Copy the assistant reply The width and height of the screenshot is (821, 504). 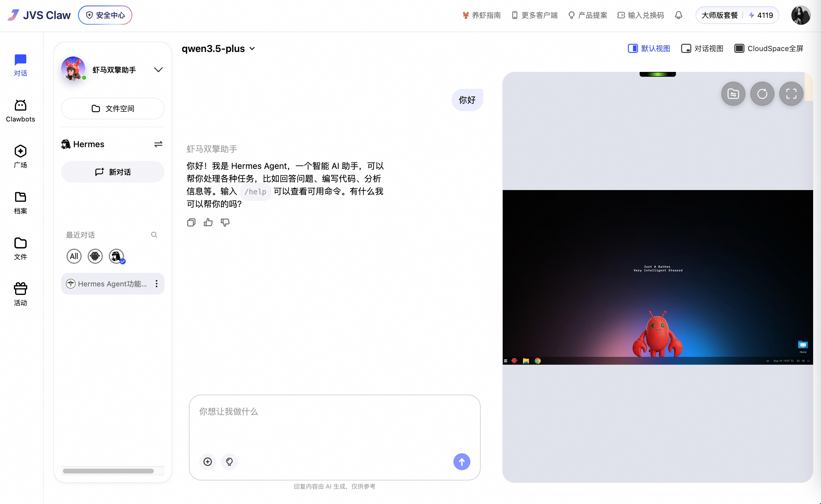pos(191,222)
